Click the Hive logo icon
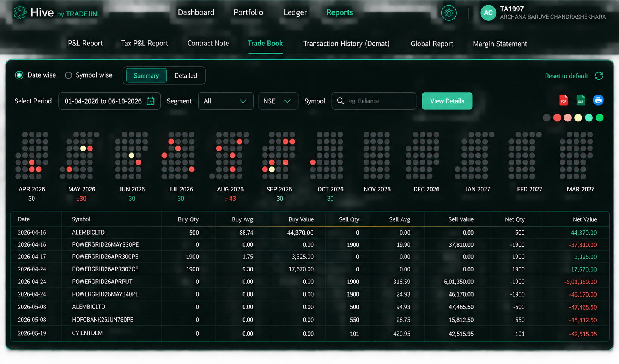This screenshot has height=364, width=619. pyautogui.click(x=20, y=12)
